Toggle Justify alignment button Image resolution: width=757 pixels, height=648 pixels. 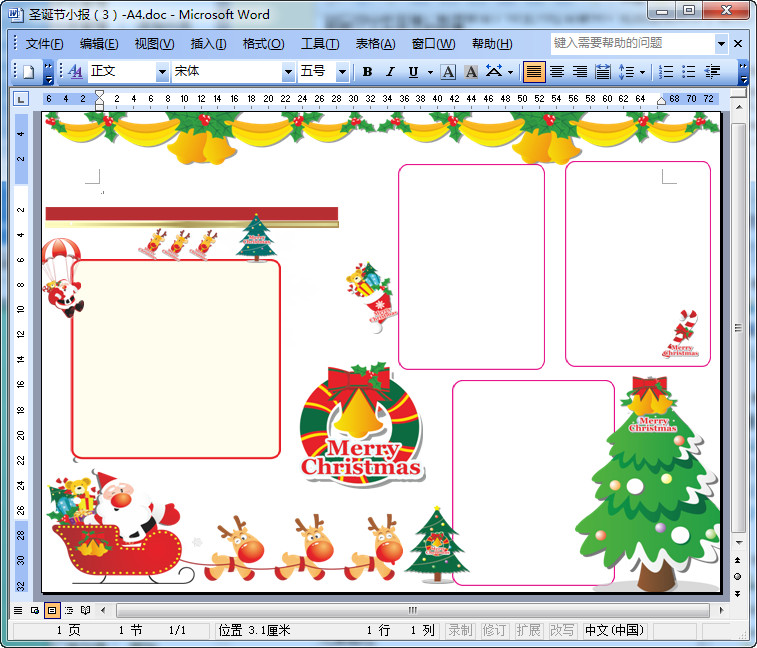[533, 72]
